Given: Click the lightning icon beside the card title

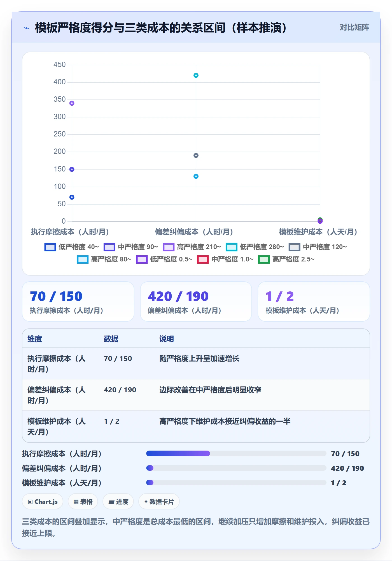Looking at the screenshot, I should [x=27, y=28].
